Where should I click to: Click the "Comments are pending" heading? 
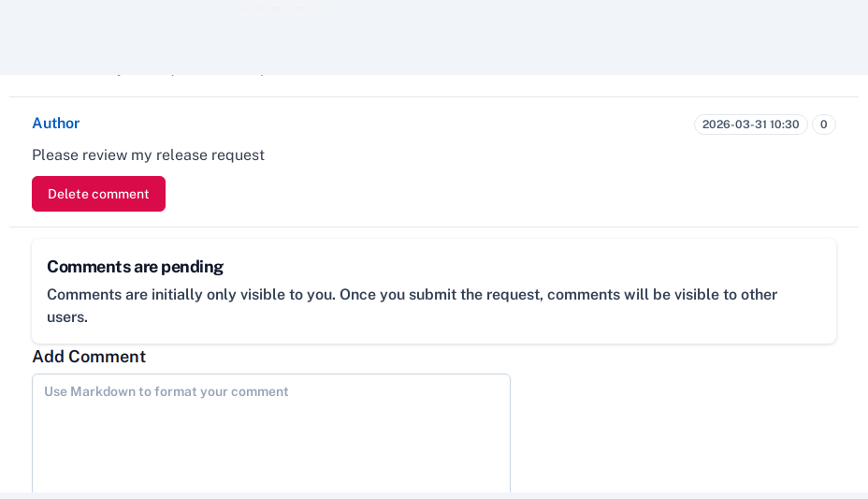(135, 267)
